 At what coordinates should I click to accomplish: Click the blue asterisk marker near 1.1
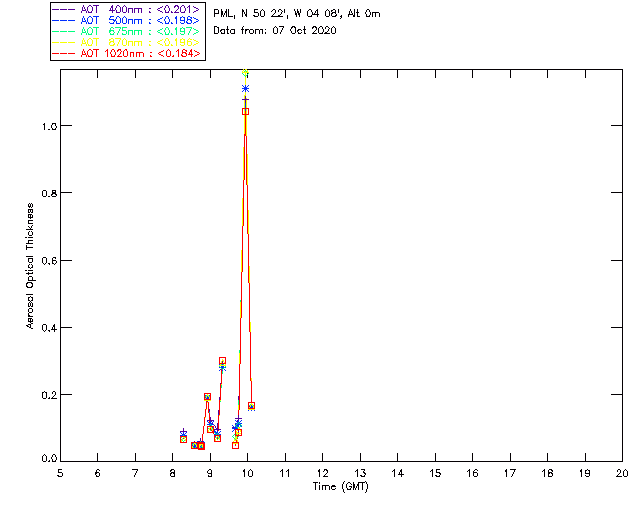(245, 89)
